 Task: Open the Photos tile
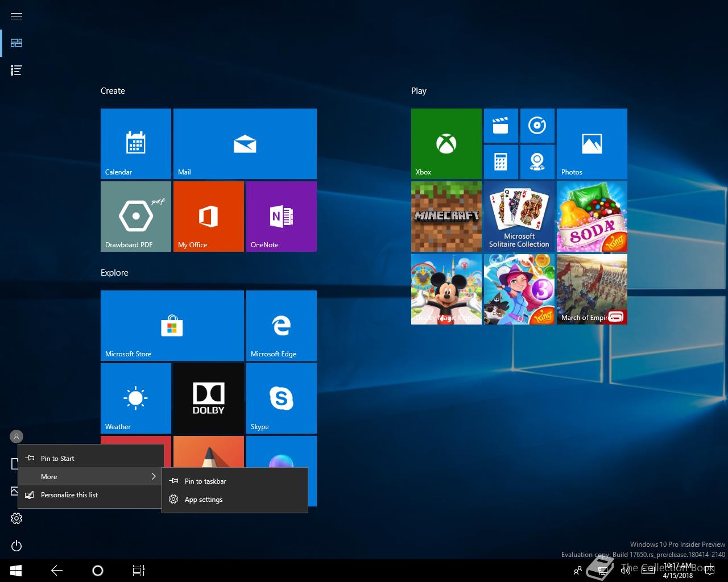pyautogui.click(x=592, y=144)
